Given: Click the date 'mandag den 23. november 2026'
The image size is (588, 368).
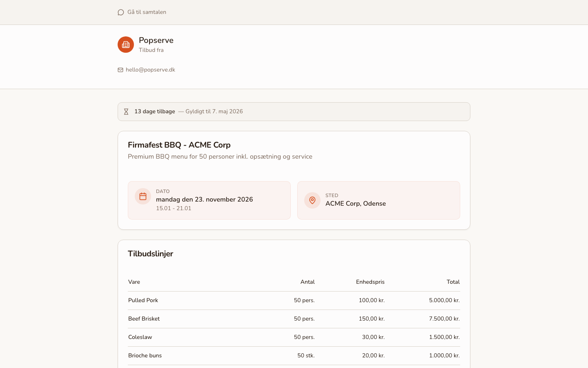Looking at the screenshot, I should [x=205, y=200].
